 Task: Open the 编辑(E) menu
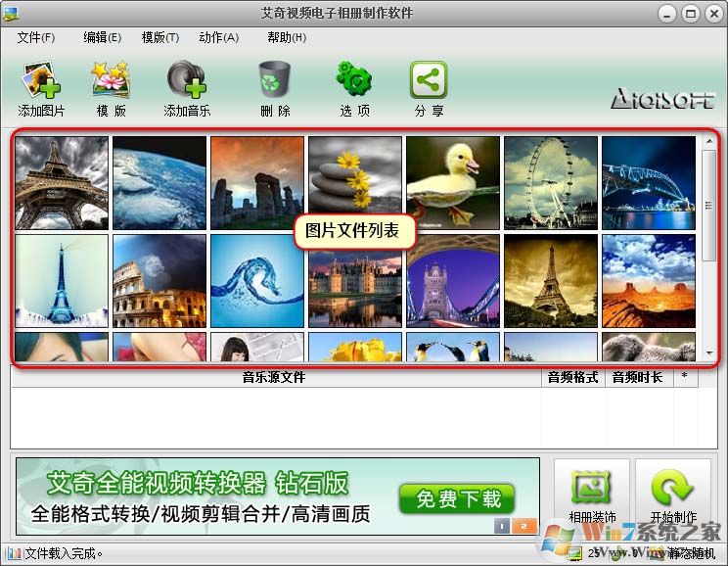click(102, 37)
